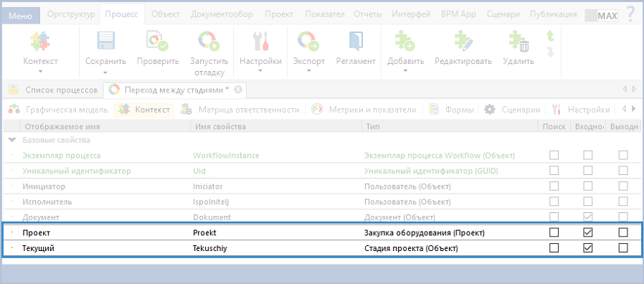Screen dimensions: 644x284
Task: Sort by Имя свойства column header
Action: click(x=276, y=127)
